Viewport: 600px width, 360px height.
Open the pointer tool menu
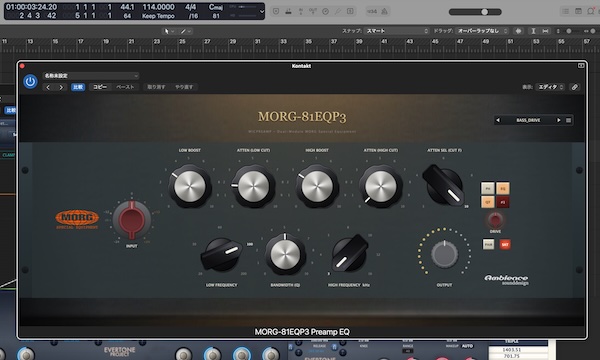pyautogui.click(x=168, y=31)
